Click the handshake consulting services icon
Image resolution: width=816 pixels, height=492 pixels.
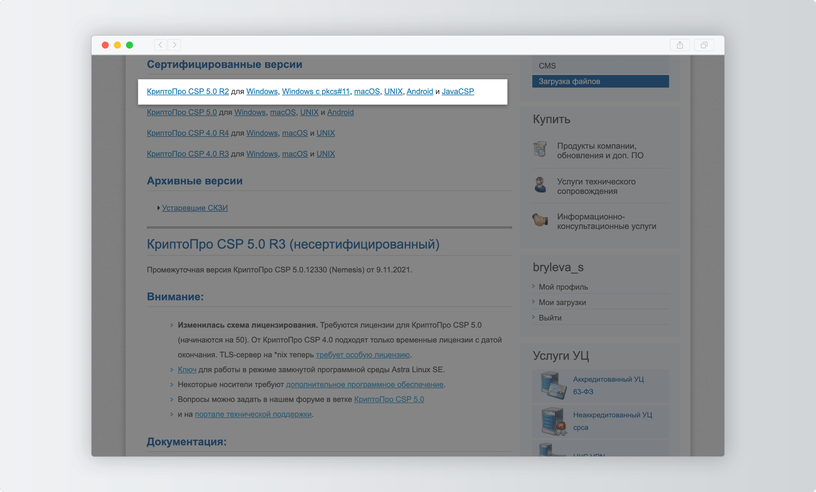point(540,220)
